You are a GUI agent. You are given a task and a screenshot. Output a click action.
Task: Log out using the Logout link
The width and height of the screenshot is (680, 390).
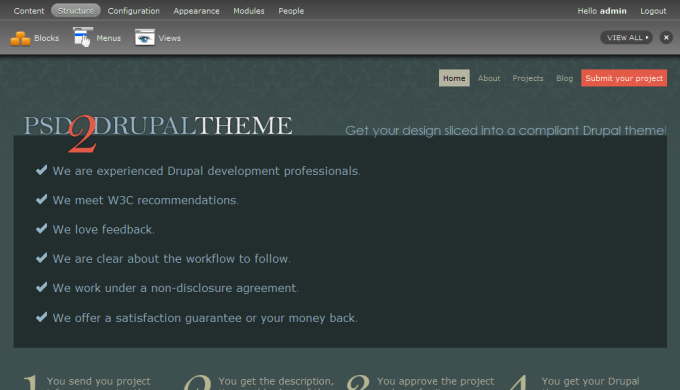coord(653,11)
